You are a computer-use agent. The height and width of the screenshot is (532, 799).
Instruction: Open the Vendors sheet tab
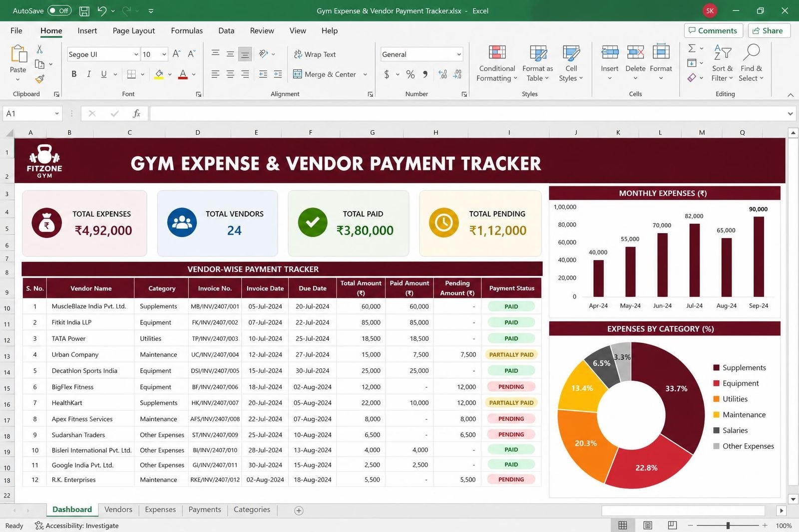pos(118,510)
